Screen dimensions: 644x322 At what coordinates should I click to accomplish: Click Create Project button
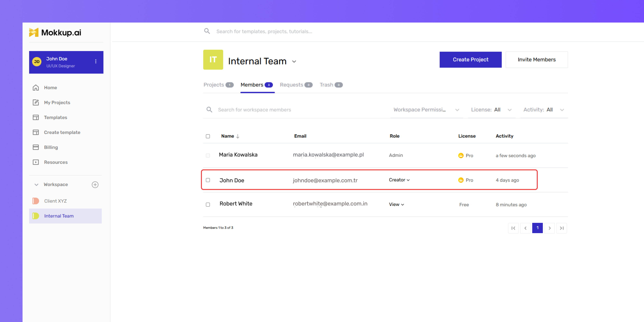pyautogui.click(x=470, y=60)
